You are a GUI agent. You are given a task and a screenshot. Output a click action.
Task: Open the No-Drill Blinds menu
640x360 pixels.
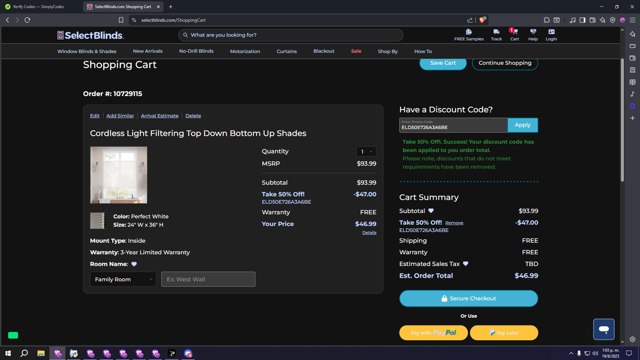coord(196,51)
